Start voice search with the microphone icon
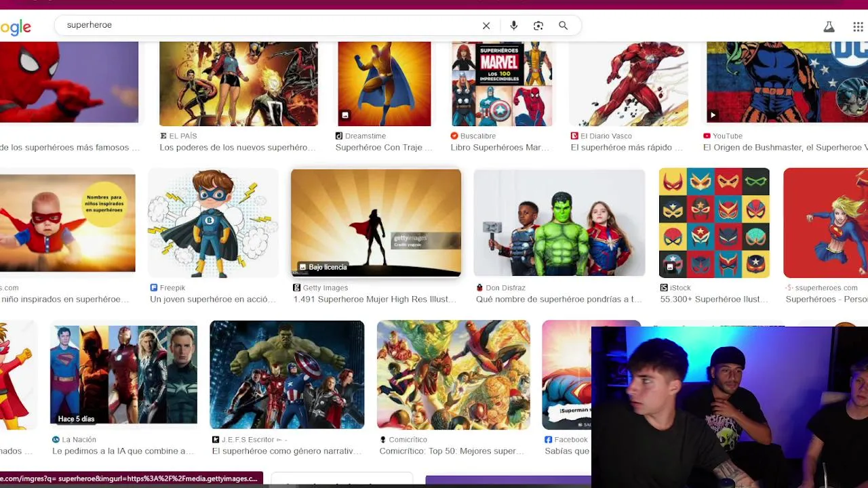Viewport: 868px width, 488px height. (513, 26)
